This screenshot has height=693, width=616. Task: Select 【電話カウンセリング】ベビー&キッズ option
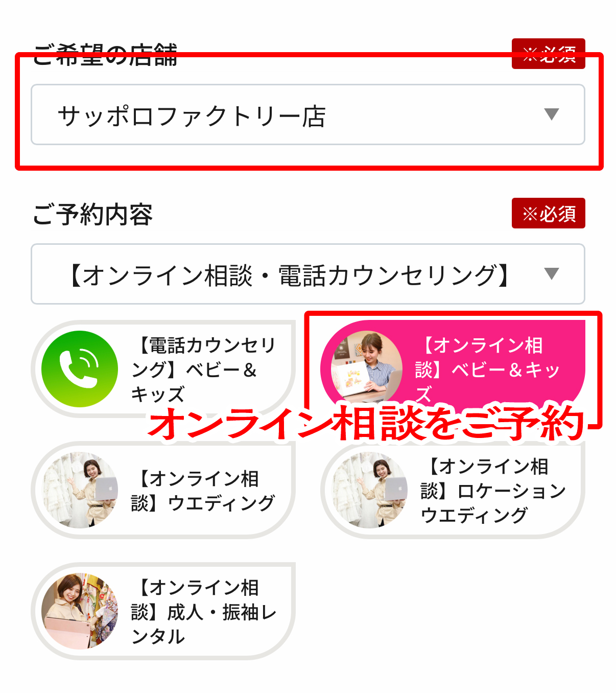pos(163,369)
